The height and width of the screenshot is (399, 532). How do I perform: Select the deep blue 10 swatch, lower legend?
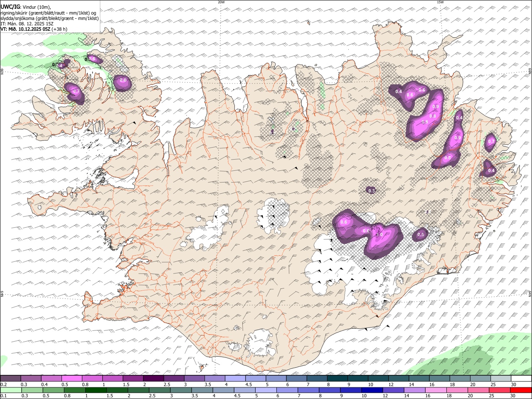[x=372, y=390]
